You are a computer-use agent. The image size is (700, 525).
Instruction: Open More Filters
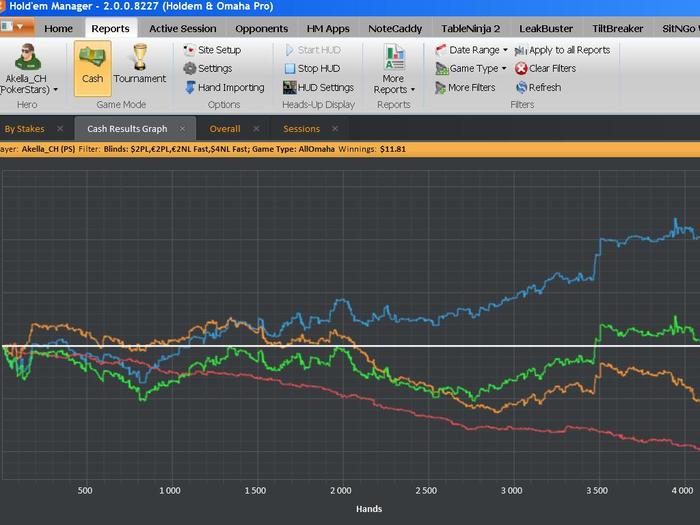click(466, 88)
